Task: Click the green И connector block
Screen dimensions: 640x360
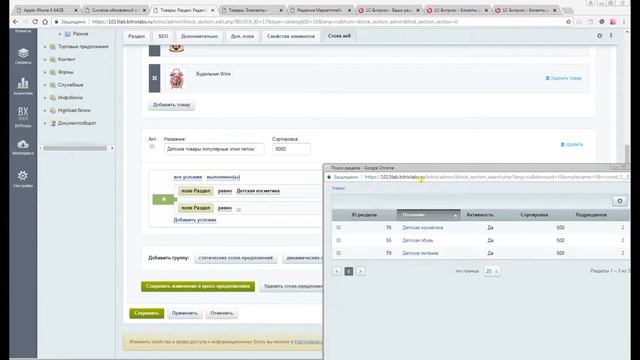Action: pyautogui.click(x=164, y=199)
